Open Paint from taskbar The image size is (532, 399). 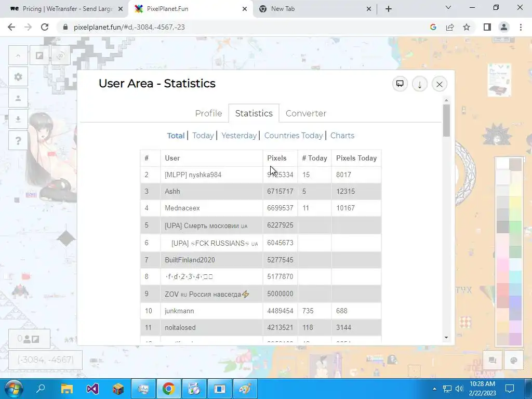click(245, 389)
